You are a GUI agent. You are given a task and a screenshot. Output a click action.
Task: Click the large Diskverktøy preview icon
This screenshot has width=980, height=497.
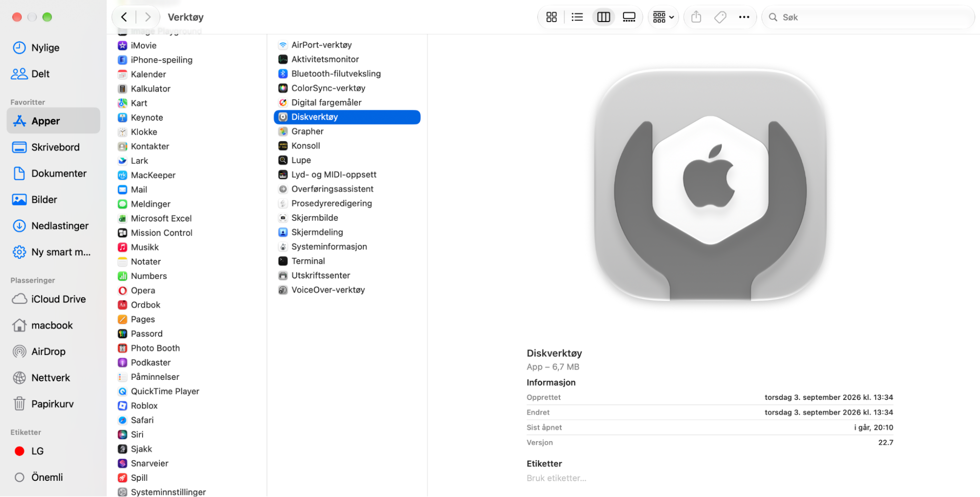tap(710, 185)
